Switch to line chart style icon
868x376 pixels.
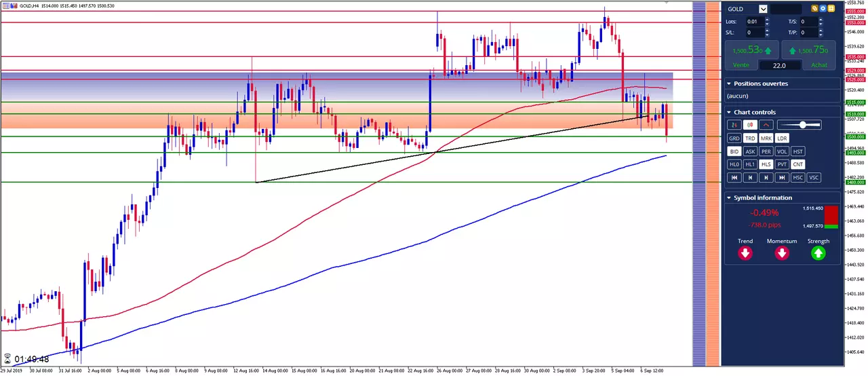tap(766, 125)
